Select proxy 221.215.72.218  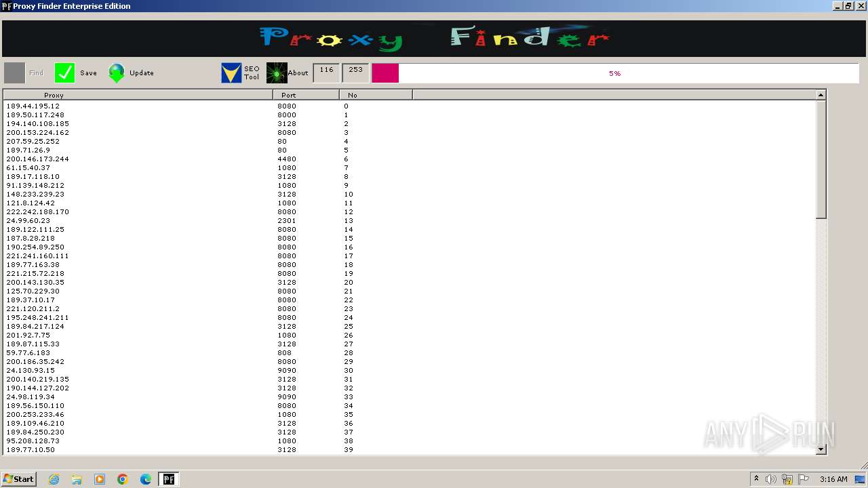35,274
